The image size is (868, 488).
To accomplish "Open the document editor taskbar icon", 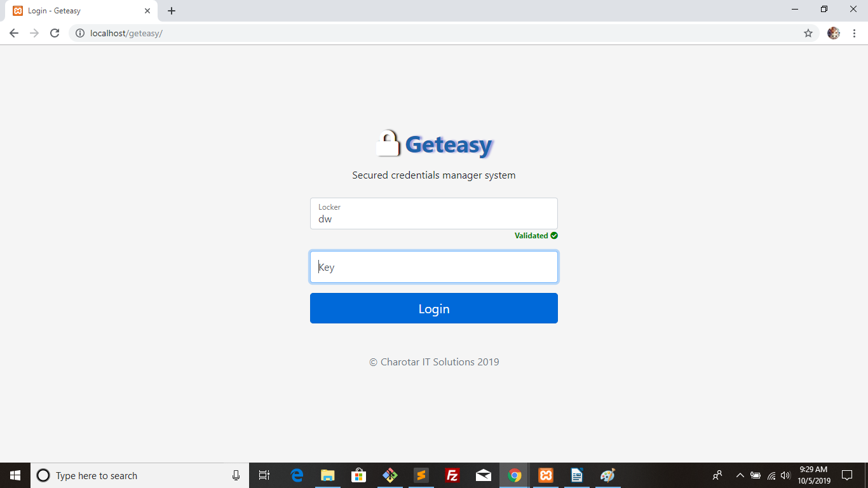I will click(577, 475).
